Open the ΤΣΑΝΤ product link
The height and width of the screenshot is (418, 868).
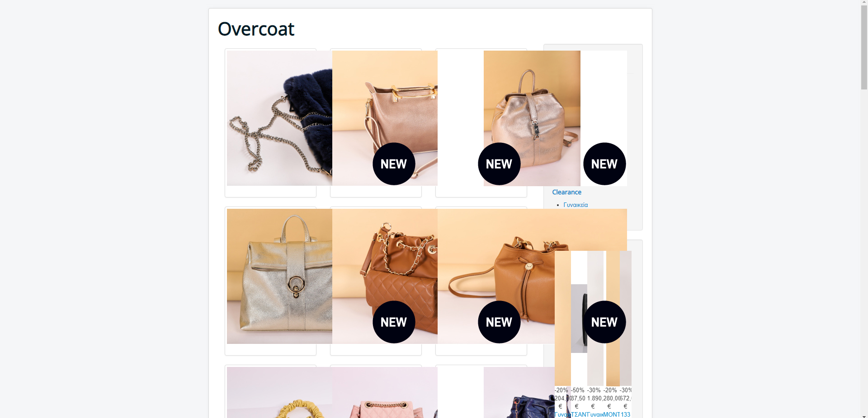pos(579,414)
